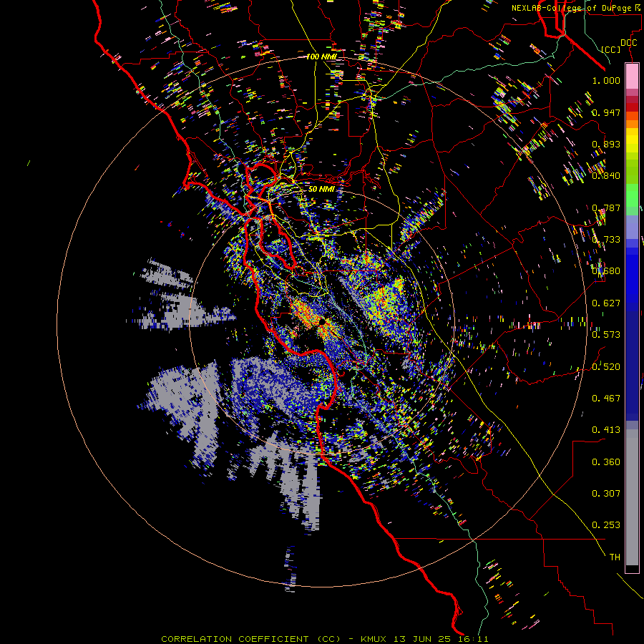Select the 1.000 colorbar value
Viewport: 644px width, 644px height.
click(x=606, y=80)
